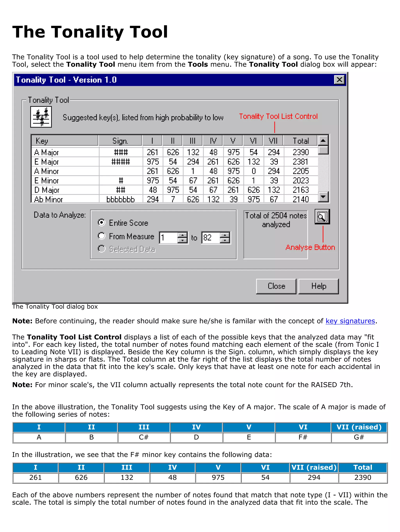Click the list scrollbar down arrow
The image size is (400, 532).
323,197
